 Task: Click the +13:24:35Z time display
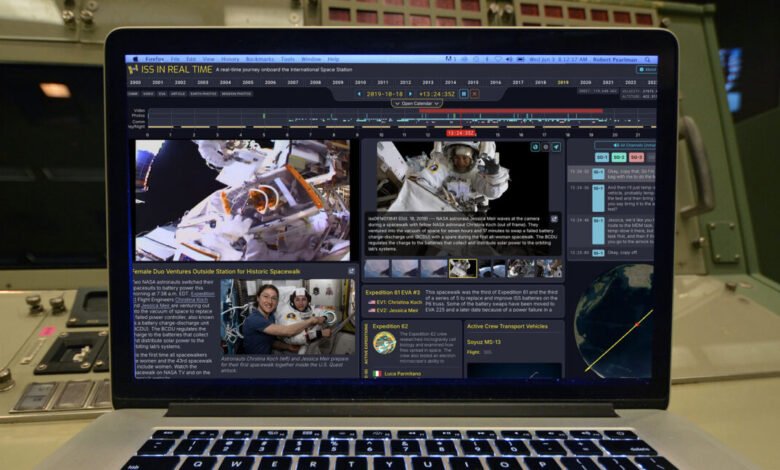(437, 94)
